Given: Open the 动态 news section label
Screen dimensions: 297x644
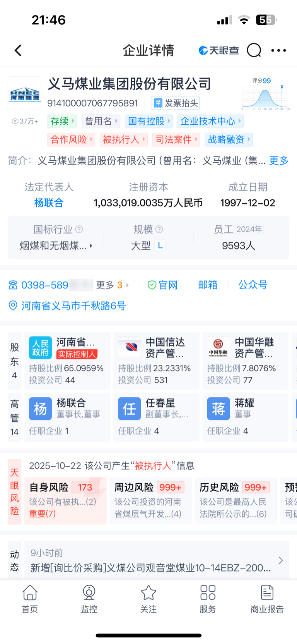Looking at the screenshot, I should (x=14, y=560).
